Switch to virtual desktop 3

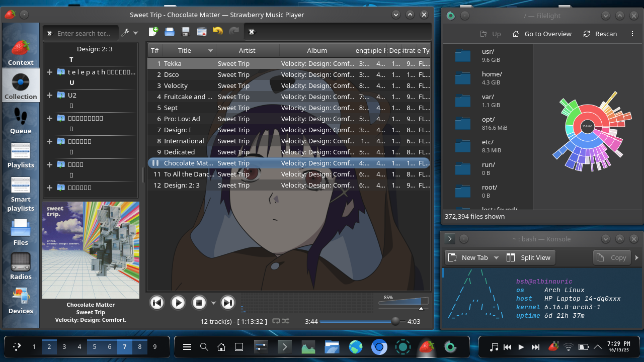(64, 347)
